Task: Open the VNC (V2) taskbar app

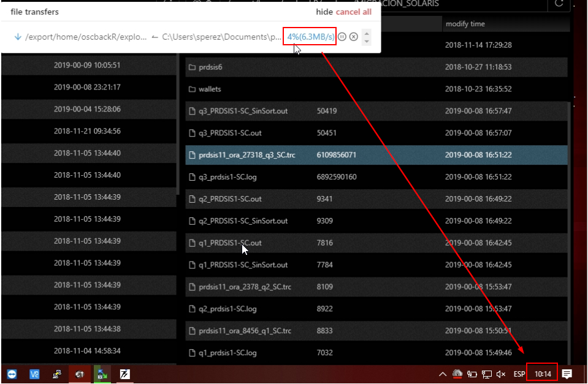Action: tap(34, 374)
